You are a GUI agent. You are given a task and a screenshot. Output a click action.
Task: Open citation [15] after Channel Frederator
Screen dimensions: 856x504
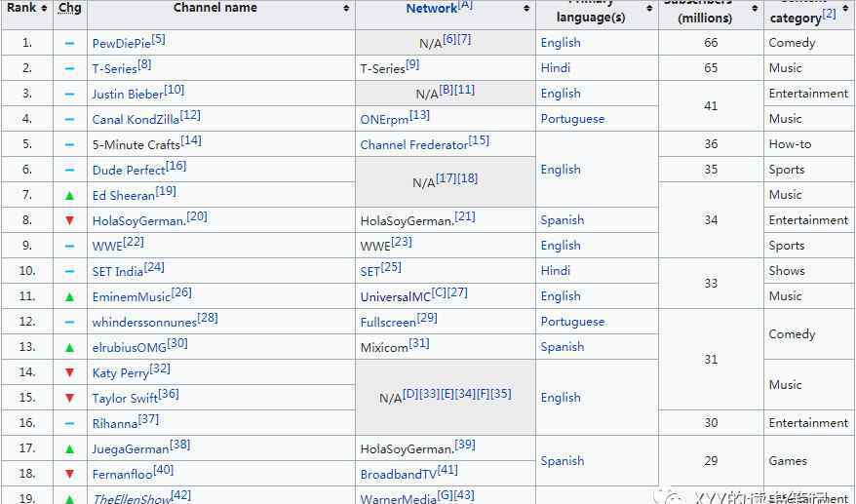tap(479, 140)
